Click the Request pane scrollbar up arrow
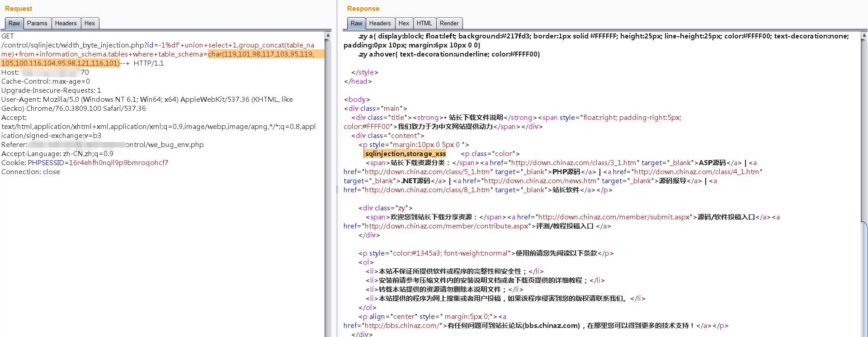 328,35
